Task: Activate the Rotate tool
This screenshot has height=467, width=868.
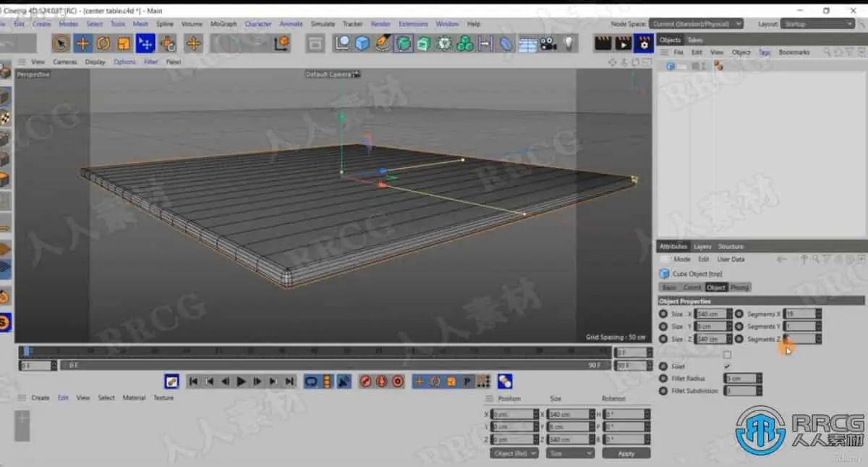Action: coord(103,43)
